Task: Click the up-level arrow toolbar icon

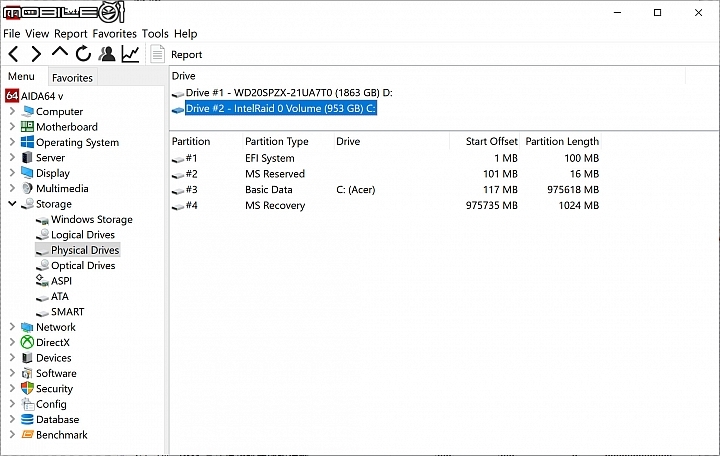Action: (x=60, y=52)
